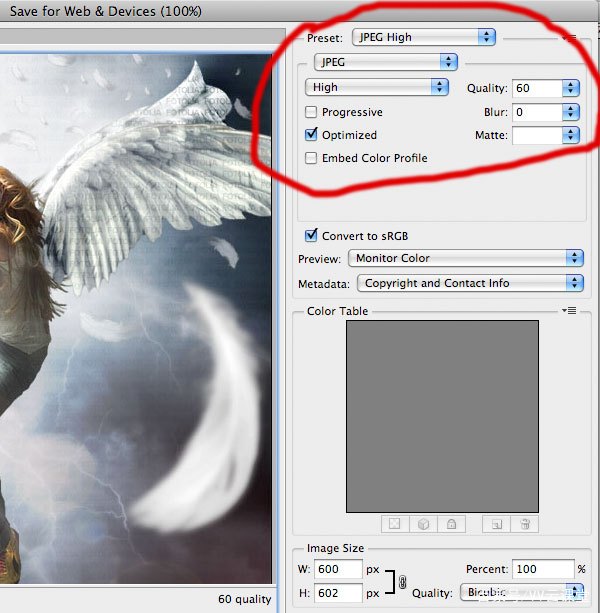Click the new color icon in Color Table
Screen dimensions: 600x613
(x=496, y=524)
